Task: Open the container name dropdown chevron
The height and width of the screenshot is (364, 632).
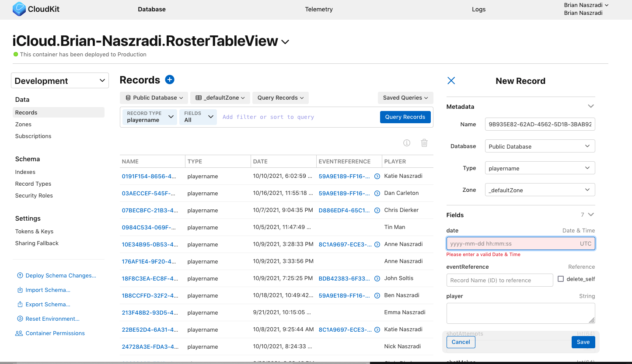Action: pos(285,42)
